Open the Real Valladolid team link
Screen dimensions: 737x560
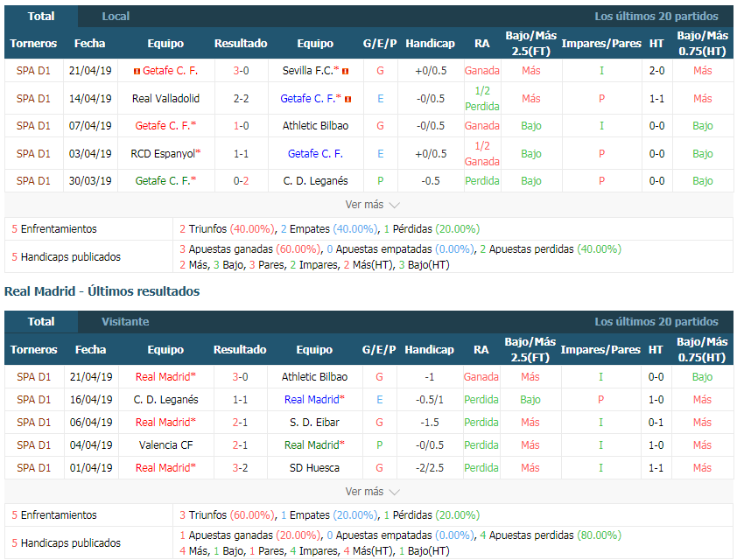coord(166,99)
